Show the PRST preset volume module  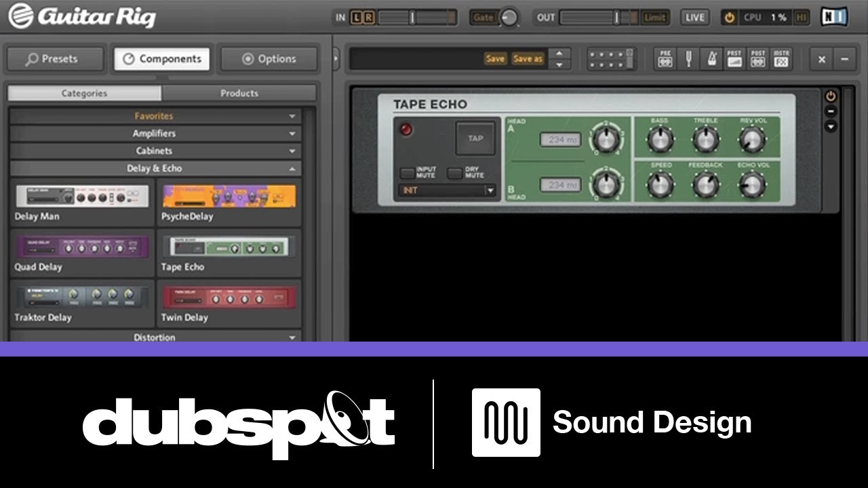click(x=734, y=59)
